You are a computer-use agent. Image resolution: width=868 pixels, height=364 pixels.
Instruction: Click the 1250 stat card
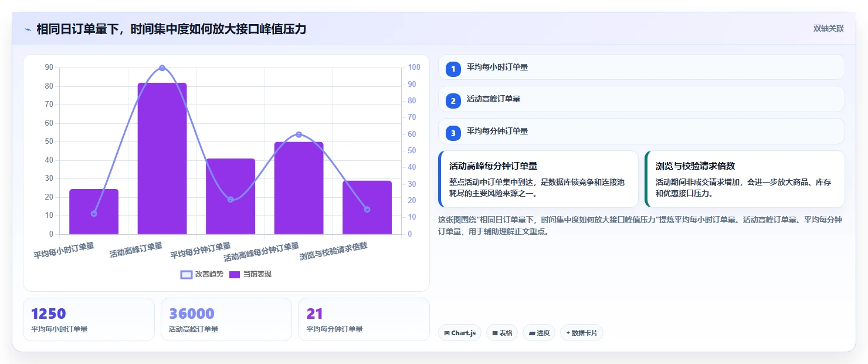pyautogui.click(x=89, y=319)
